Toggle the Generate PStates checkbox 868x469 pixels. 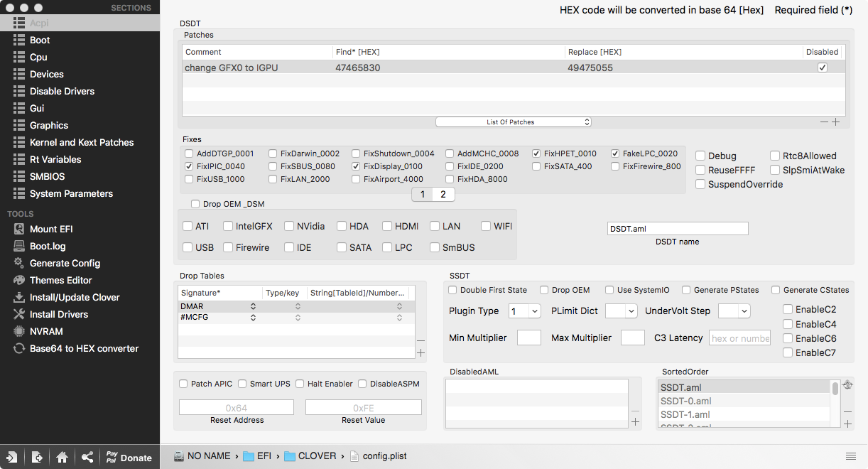coord(686,290)
